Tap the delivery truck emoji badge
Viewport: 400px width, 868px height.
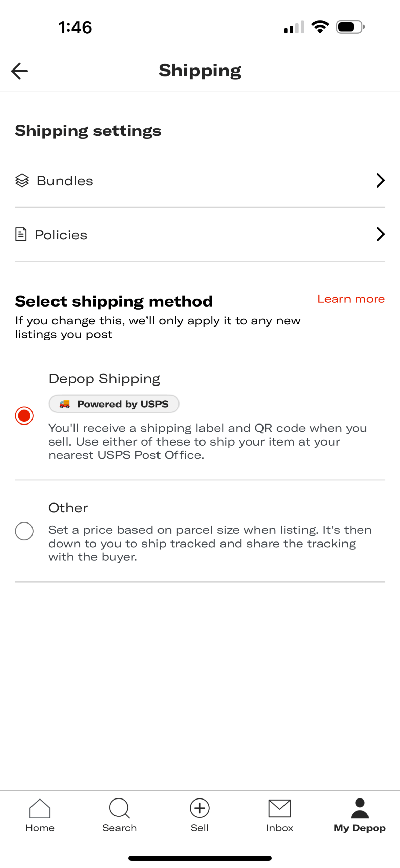click(x=64, y=404)
